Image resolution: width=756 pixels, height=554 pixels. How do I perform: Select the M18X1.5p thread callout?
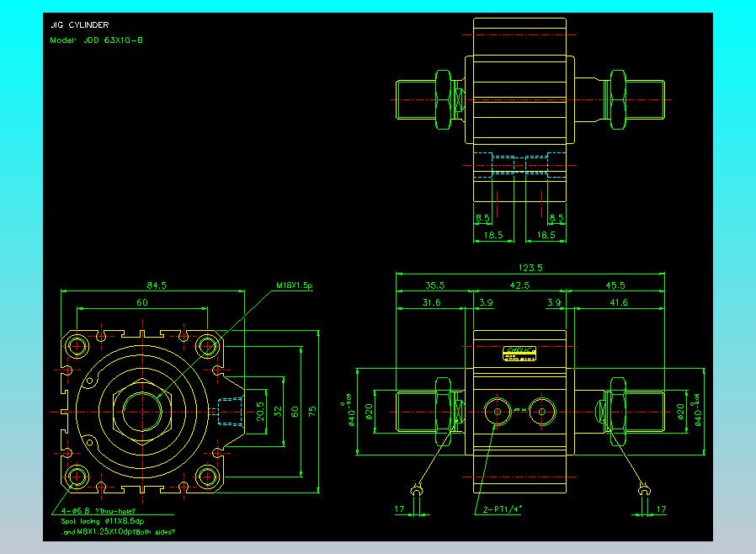(294, 285)
